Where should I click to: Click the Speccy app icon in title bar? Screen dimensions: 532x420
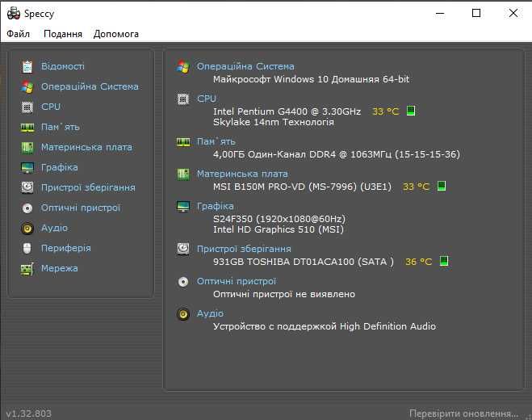click(x=14, y=13)
